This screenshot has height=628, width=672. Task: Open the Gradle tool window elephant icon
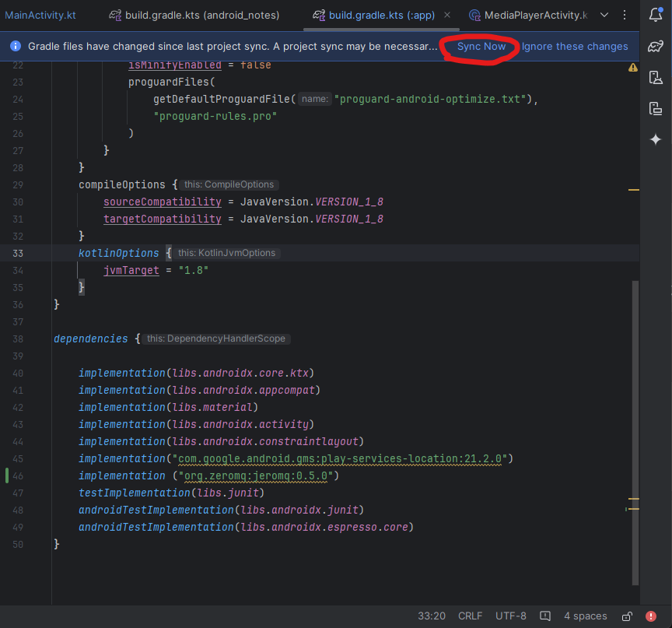coord(656,47)
